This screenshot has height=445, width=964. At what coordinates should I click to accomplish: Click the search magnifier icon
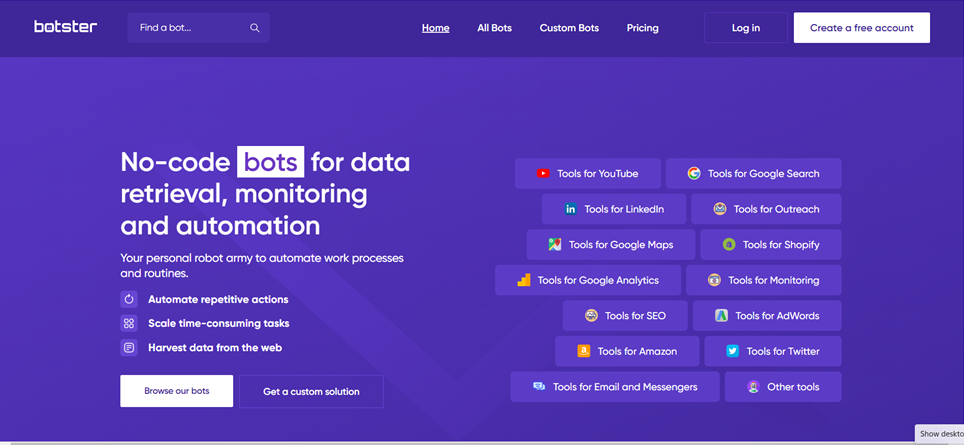tap(255, 28)
